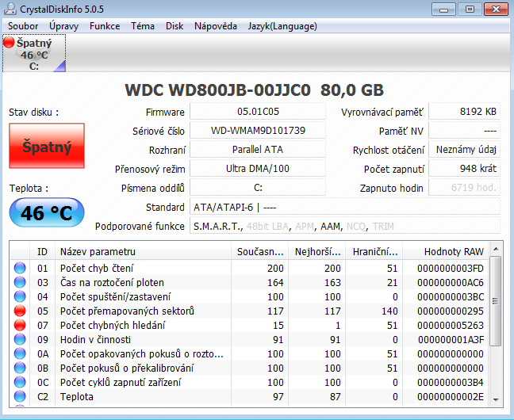Select the Počet chybných hledání row
The height and width of the screenshot is (420, 514).
click(x=249, y=326)
